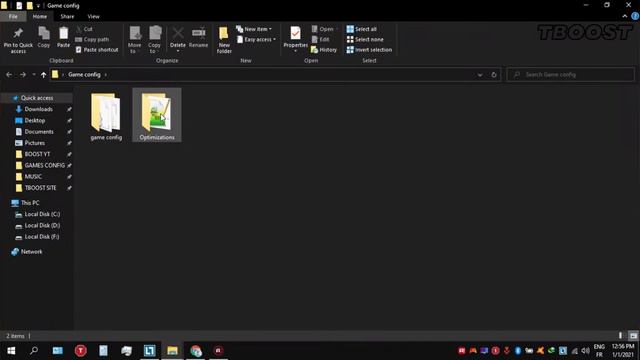The height and width of the screenshot is (360, 640).
Task: Click Edit in Open group
Action: 320,39
